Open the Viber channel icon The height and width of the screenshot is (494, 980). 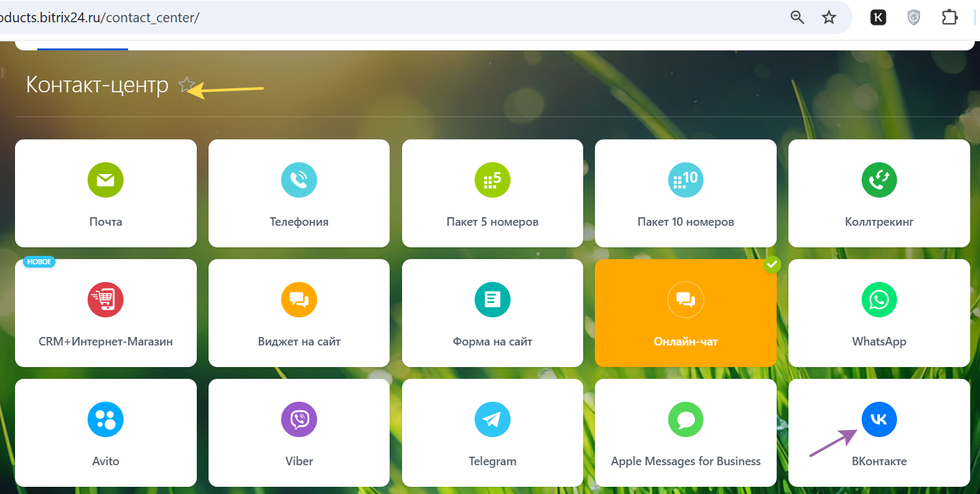pos(299,419)
